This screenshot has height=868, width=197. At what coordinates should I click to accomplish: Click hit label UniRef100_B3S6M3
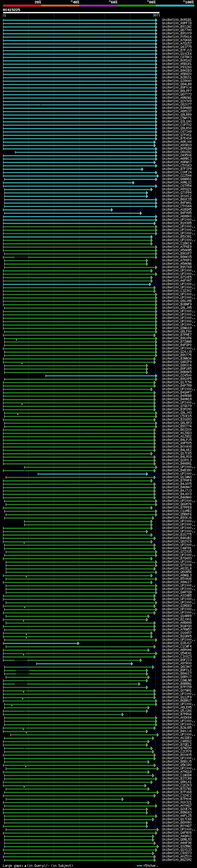point(176,419)
